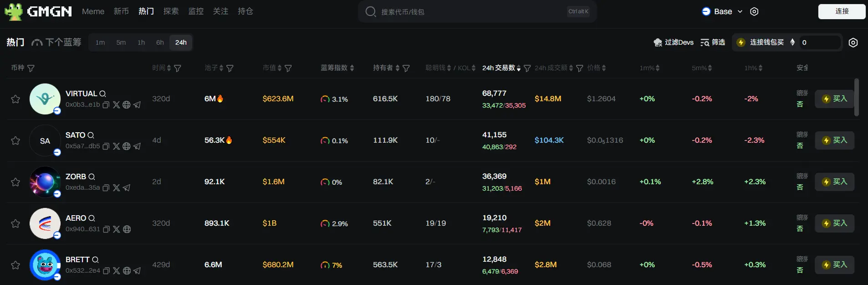
Task: Copy the VIRTUAL contract address
Action: pyautogui.click(x=106, y=105)
